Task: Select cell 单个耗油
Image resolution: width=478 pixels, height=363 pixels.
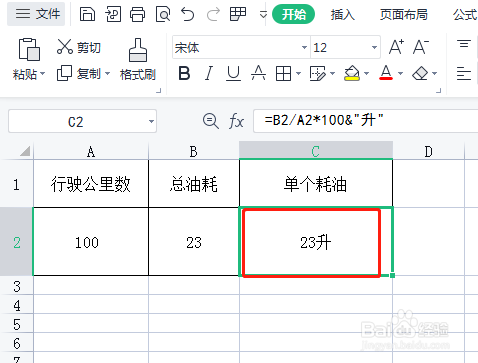Action: pyautogui.click(x=316, y=184)
